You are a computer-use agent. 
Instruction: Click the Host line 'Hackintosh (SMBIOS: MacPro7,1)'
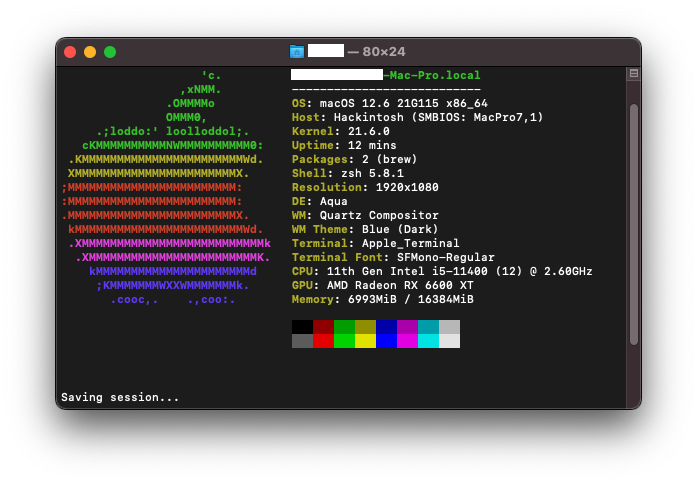pos(438,117)
